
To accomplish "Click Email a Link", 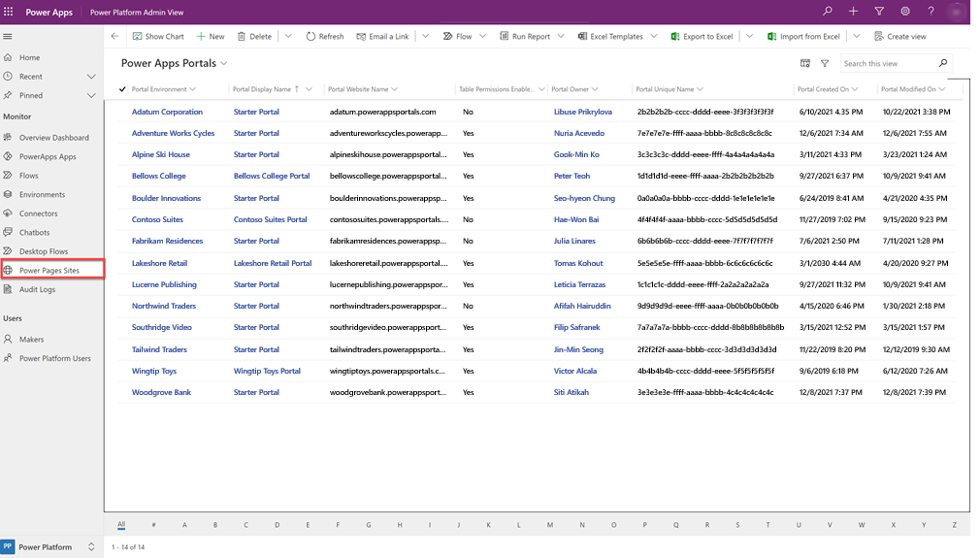I will pyautogui.click(x=382, y=36).
